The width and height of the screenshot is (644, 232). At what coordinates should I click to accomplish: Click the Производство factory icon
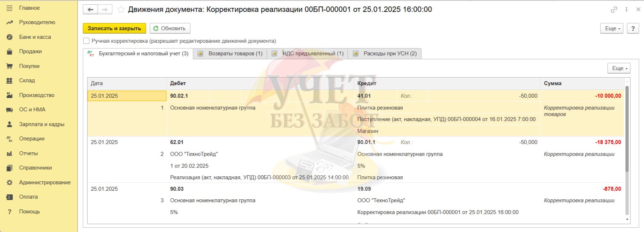click(10, 95)
